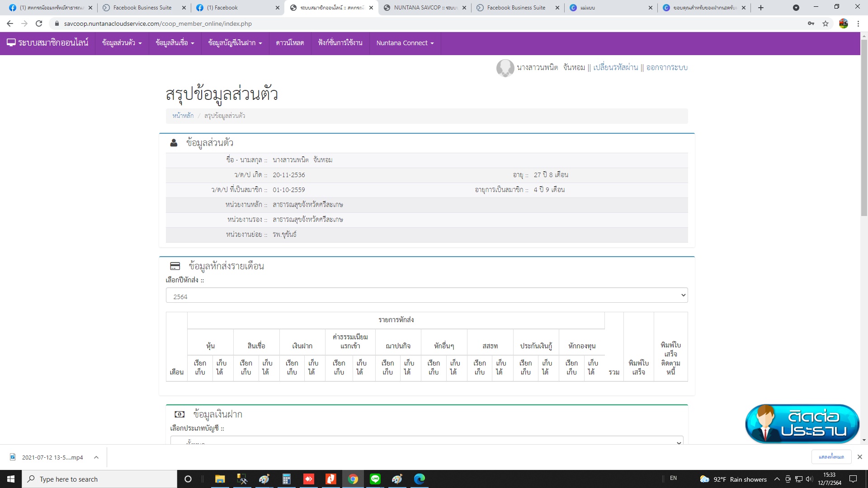Open the year selector showing 2564
The height and width of the screenshot is (488, 868).
427,296
